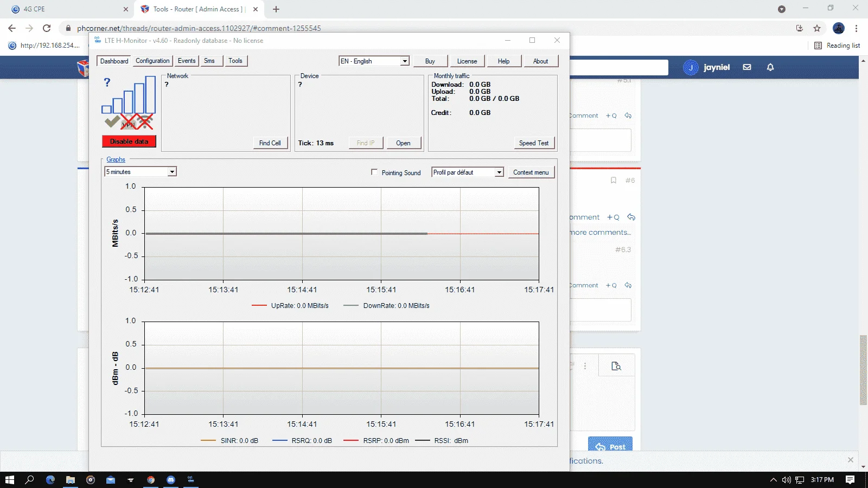This screenshot has height=488, width=868.
Task: Click the preview icon in the reply editor
Action: click(x=616, y=366)
